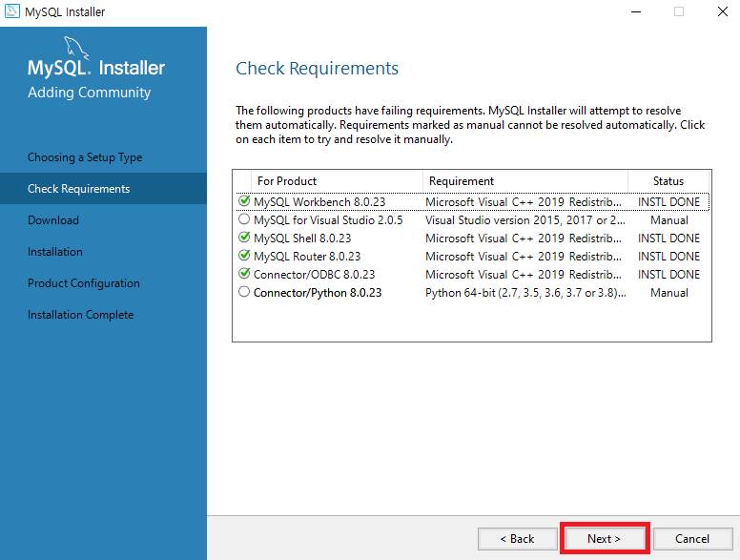Click the MySQL dolphin logo

coord(76,48)
